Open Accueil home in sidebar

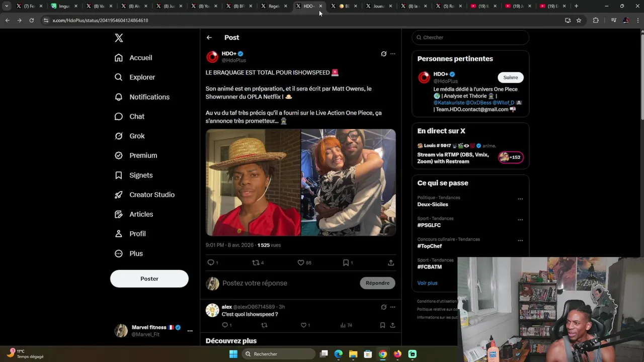tap(133, 58)
